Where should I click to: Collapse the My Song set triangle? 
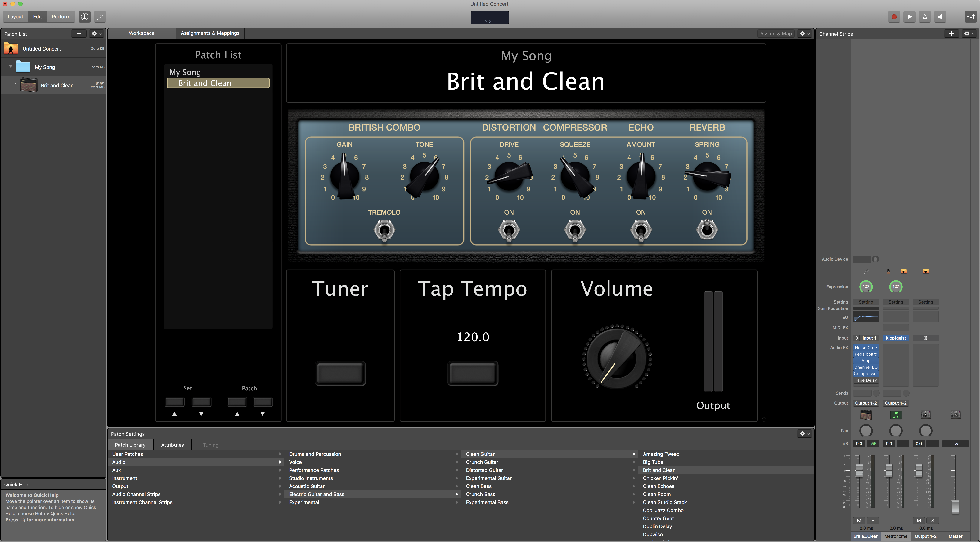click(x=11, y=67)
